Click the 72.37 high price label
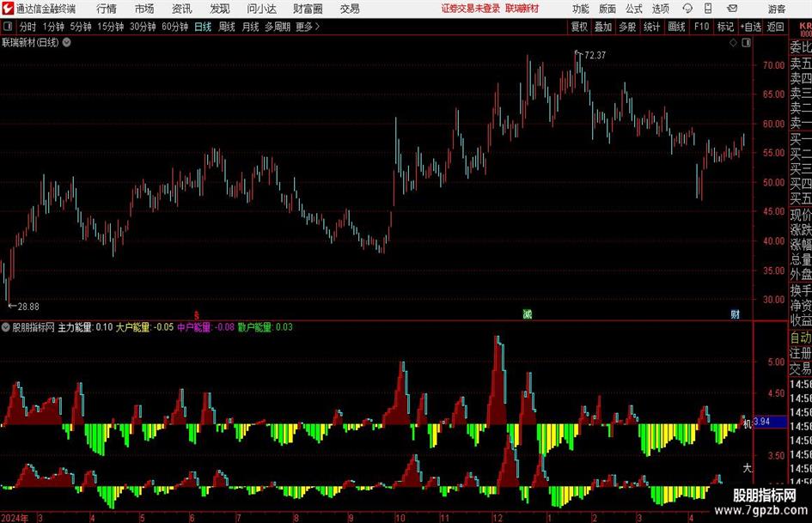The image size is (812, 523). coord(595,56)
